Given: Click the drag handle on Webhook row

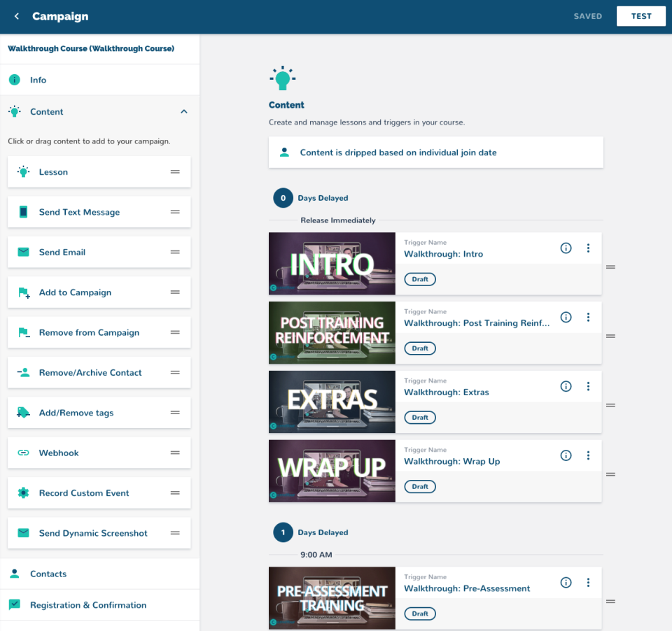Looking at the screenshot, I should pyautogui.click(x=175, y=453).
